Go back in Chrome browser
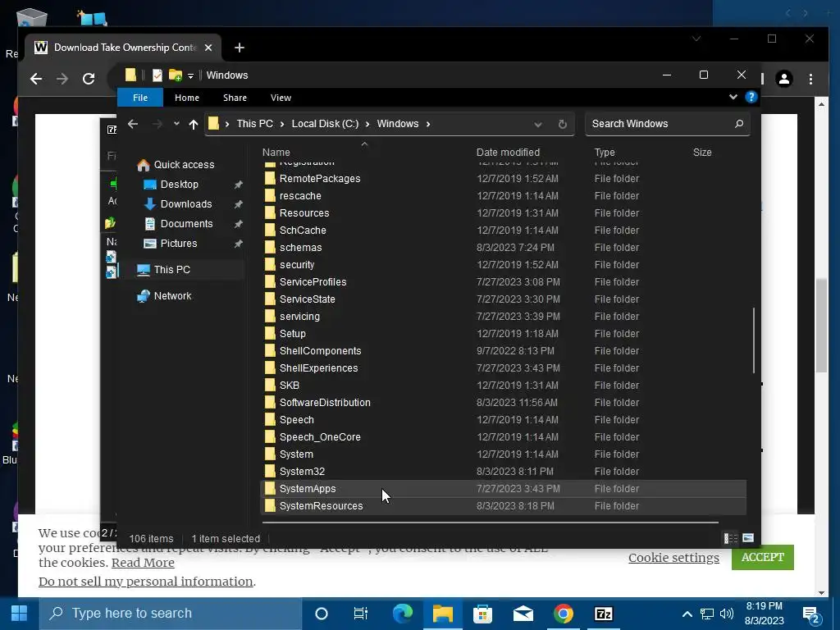840x630 pixels. point(36,79)
